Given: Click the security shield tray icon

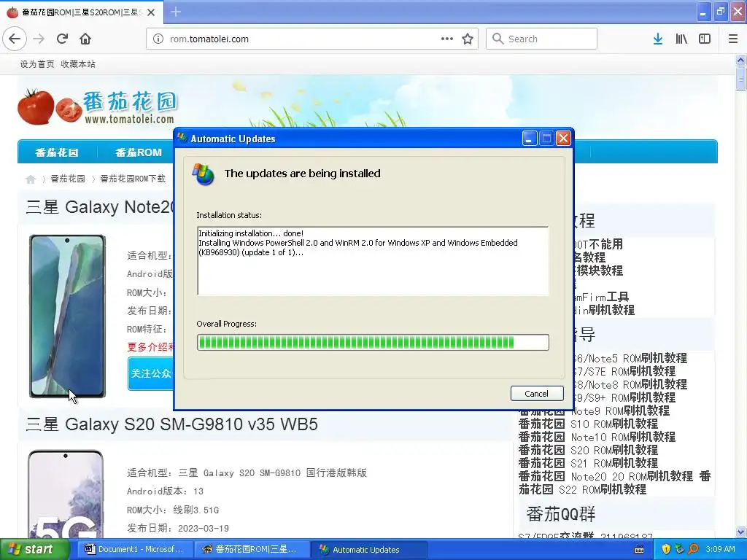Looking at the screenshot, I should click(666, 550).
